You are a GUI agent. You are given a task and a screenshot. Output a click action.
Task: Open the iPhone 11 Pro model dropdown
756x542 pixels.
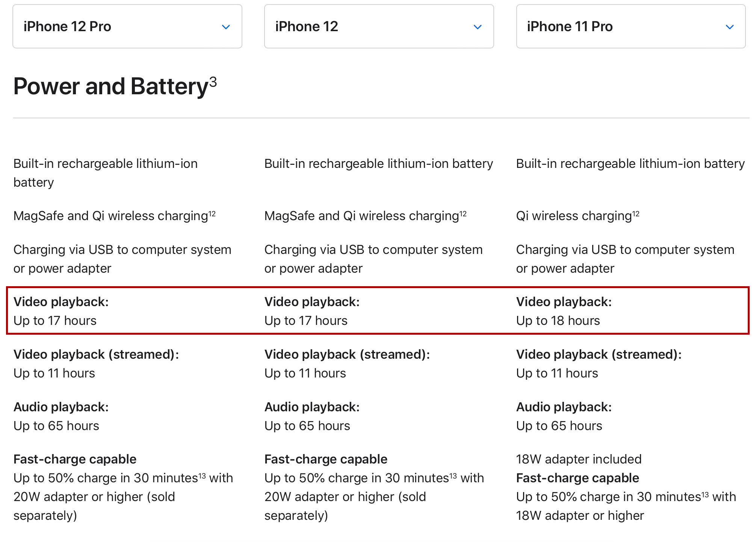tap(631, 26)
